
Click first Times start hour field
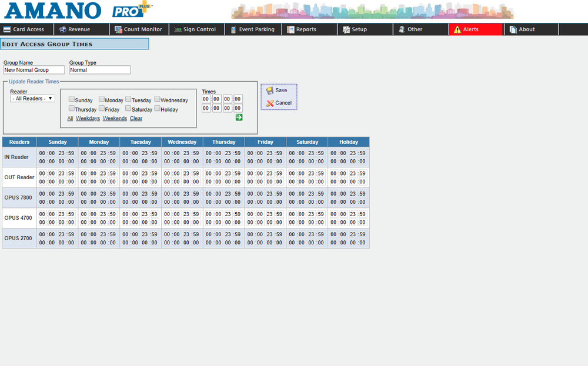click(x=206, y=99)
